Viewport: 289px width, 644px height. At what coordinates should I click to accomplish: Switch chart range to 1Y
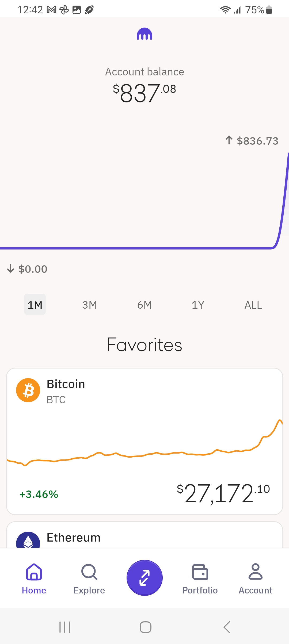[198, 305]
